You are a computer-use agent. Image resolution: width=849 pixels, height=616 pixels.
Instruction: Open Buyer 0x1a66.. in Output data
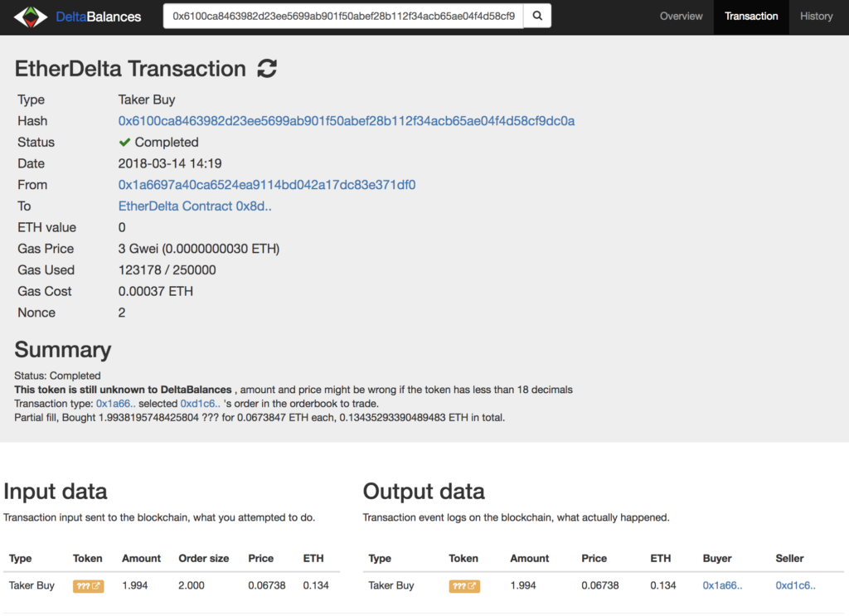point(722,585)
